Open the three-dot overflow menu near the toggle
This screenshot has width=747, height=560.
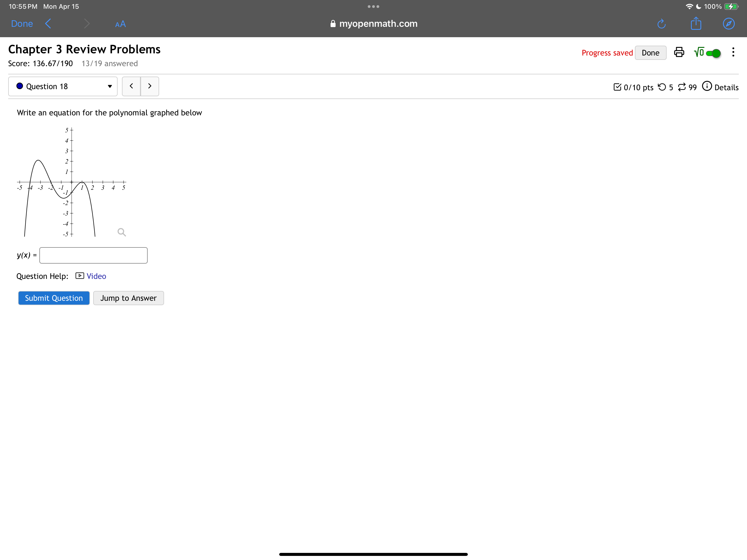(734, 52)
